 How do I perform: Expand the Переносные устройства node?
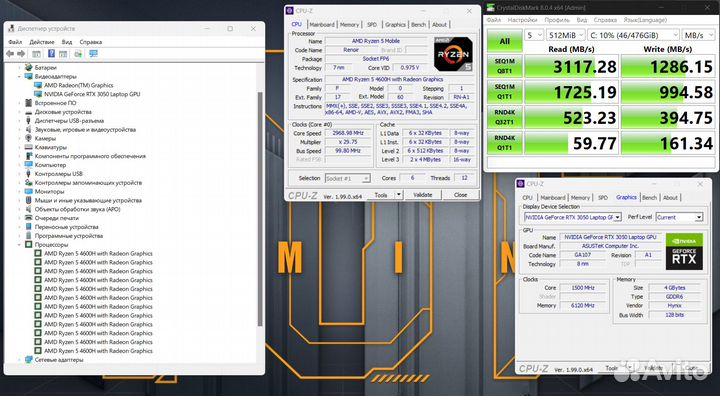click(19, 227)
